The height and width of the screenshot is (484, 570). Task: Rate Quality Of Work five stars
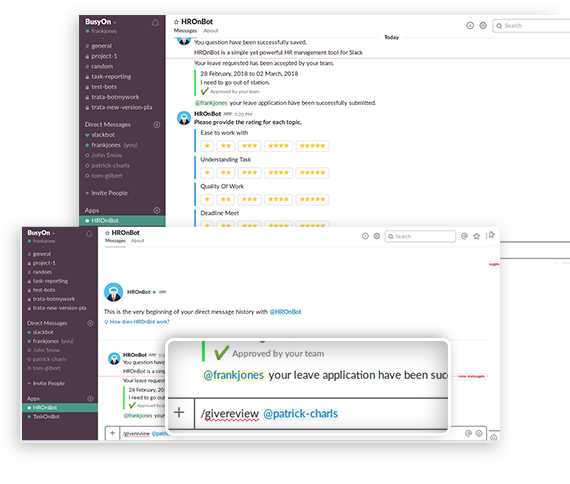[313, 199]
